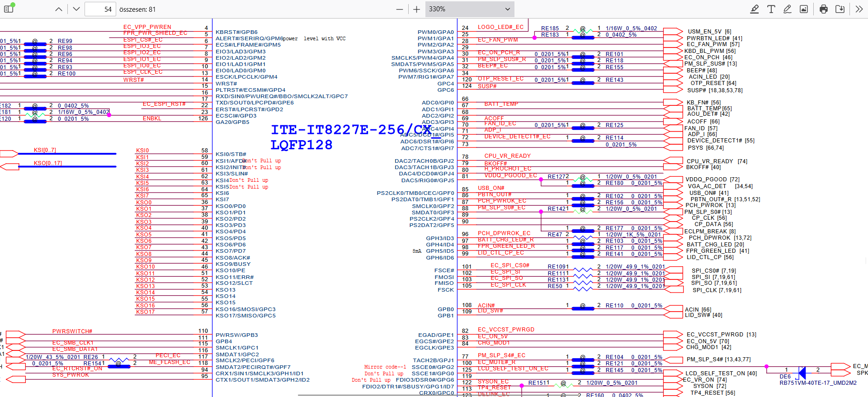Click the EC_VPP_PWREN signal label

point(147,27)
